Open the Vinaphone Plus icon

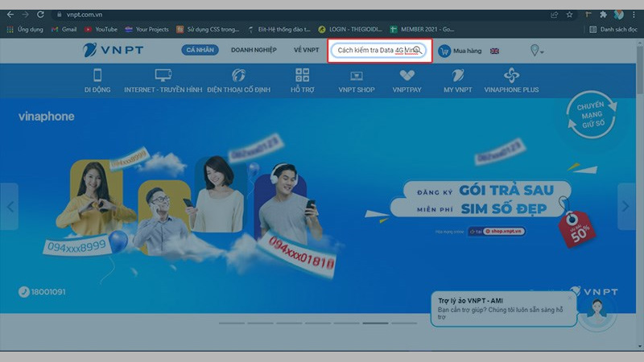pos(511,76)
